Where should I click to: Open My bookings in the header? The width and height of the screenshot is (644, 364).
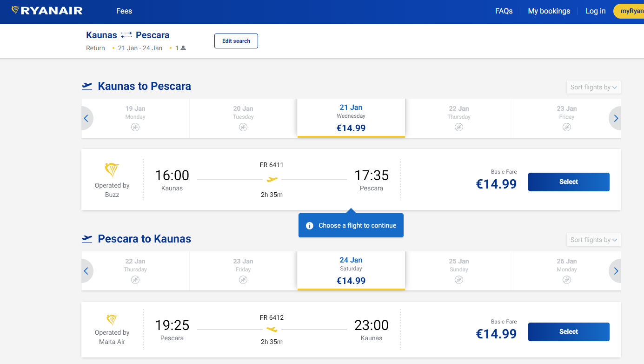tap(549, 11)
